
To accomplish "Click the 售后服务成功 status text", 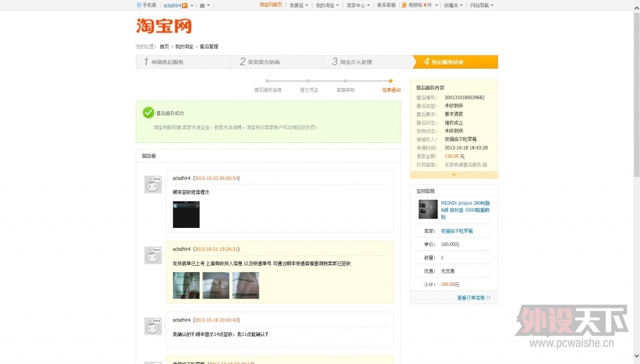I will click(170, 113).
